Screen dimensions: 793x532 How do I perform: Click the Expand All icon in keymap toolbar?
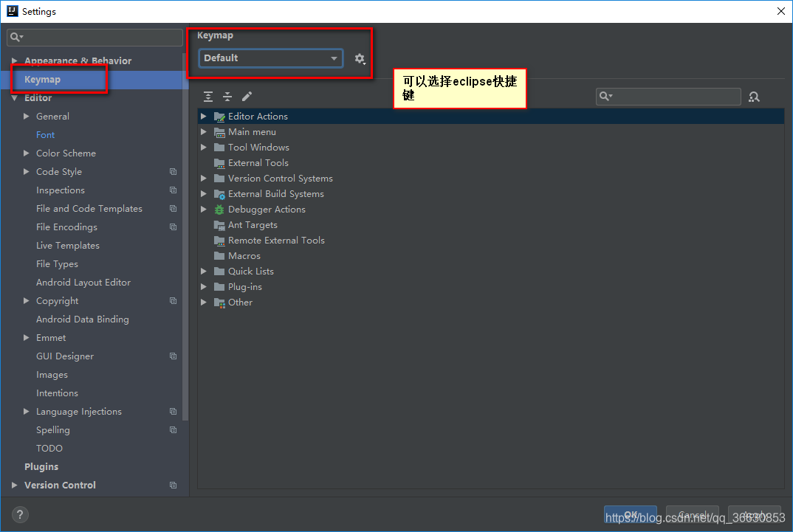pos(208,97)
